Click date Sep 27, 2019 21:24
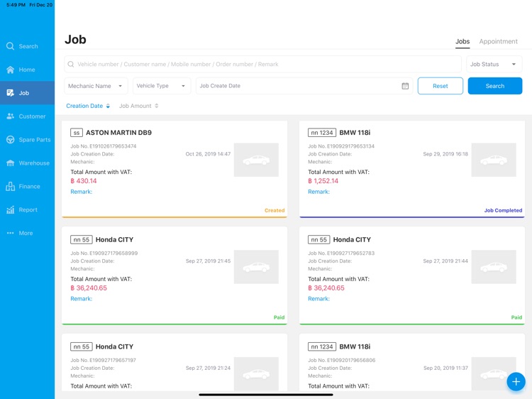 [x=208, y=368]
